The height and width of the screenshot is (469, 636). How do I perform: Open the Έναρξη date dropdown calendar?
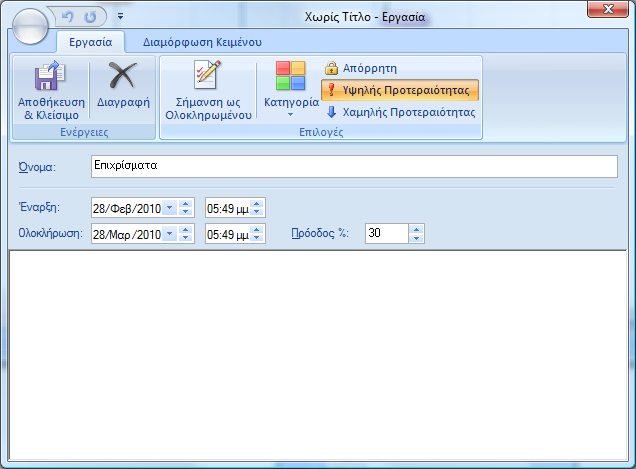(168, 208)
